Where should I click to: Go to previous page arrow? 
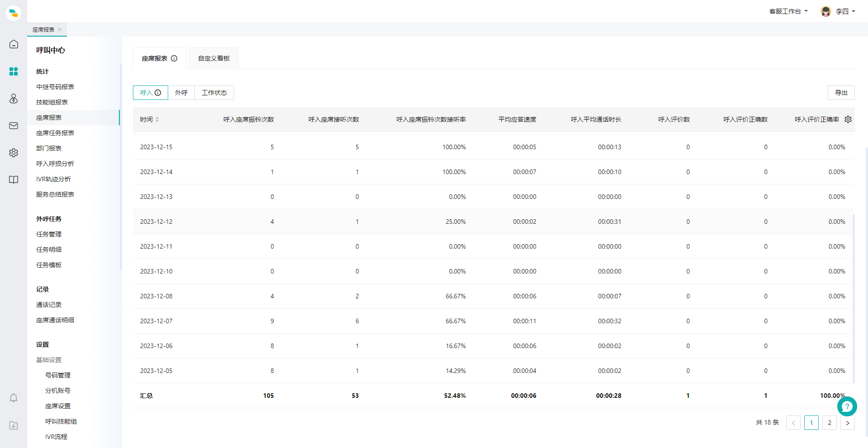(793, 423)
